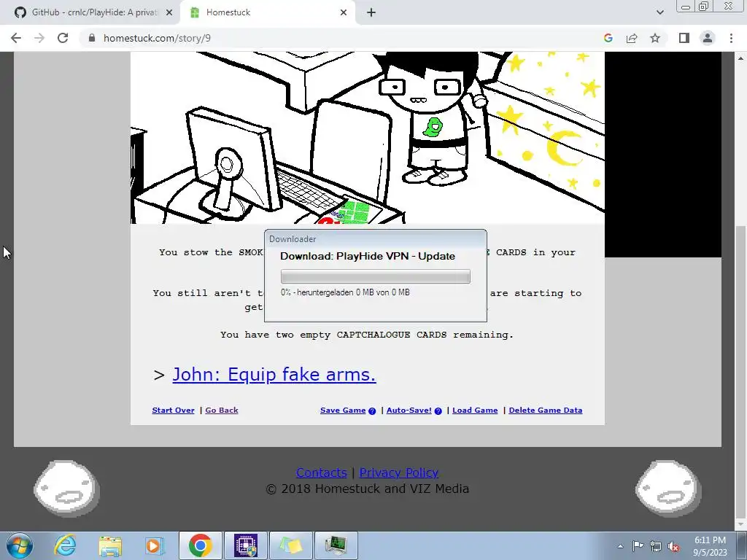
Task: Click the purple app icon on taskbar
Action: pyautogui.click(x=246, y=545)
